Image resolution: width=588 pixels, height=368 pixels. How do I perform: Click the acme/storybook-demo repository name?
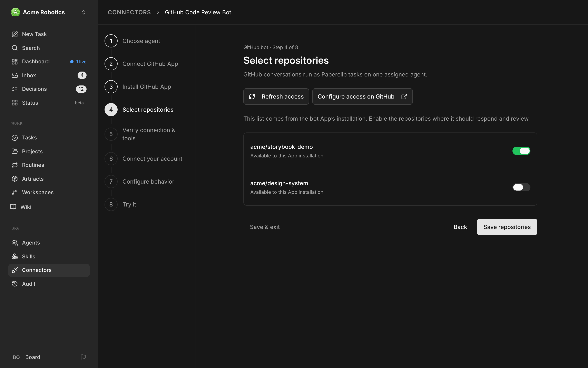[281, 147]
